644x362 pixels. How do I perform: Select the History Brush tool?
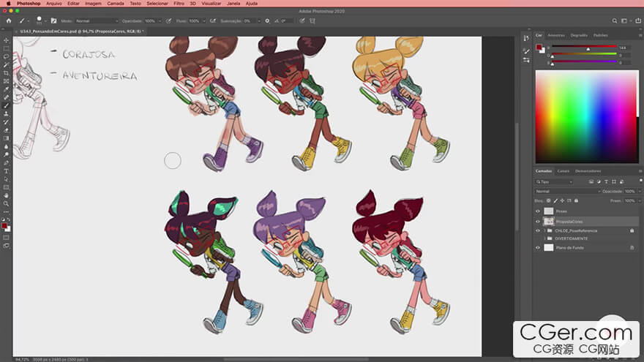point(6,122)
